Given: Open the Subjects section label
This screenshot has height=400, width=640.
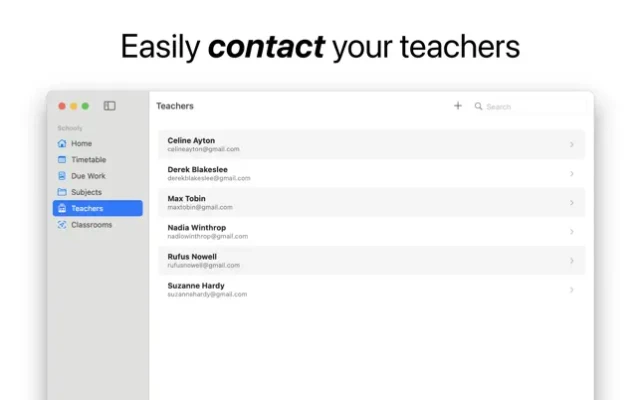Looking at the screenshot, I should coord(86,192).
